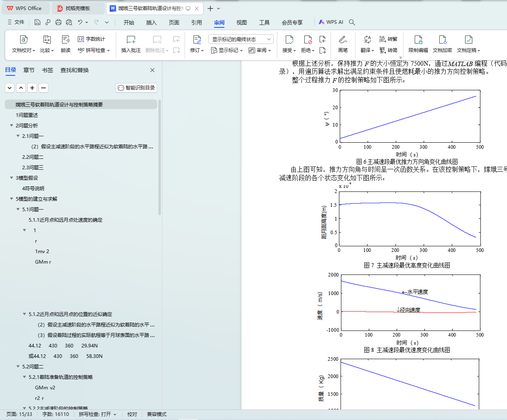Switch to the 章节 panel tab
Viewport: 507px width, 420px height.
point(29,70)
